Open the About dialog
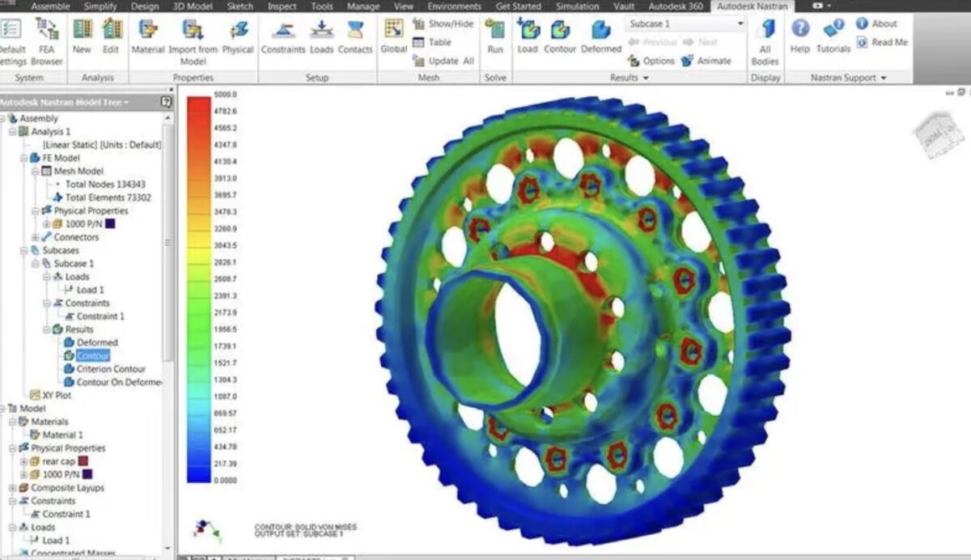The width and height of the screenshot is (971, 560). (876, 24)
